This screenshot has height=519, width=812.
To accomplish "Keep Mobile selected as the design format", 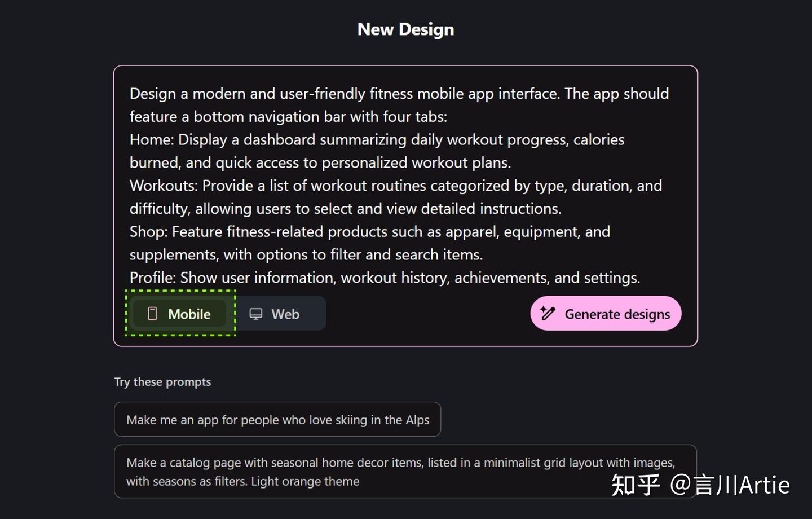I will [179, 314].
